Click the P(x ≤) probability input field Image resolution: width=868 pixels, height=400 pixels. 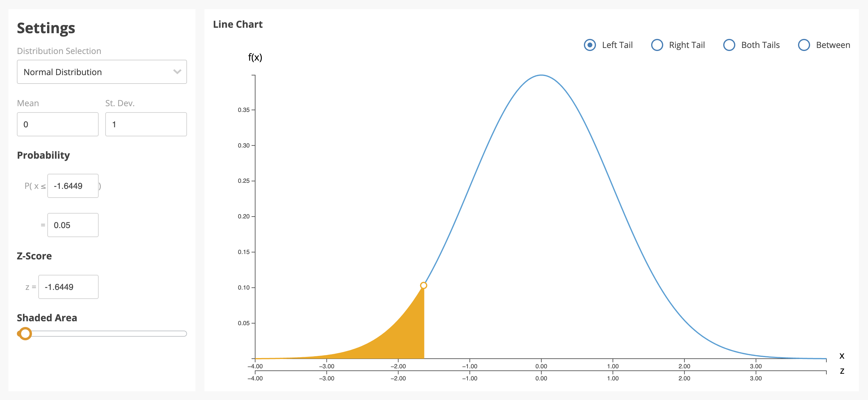[73, 186]
